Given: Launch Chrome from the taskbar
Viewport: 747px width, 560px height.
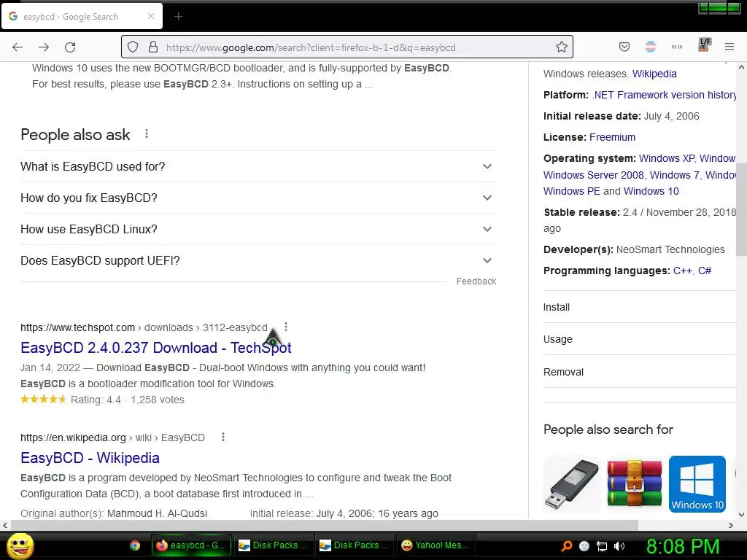Looking at the screenshot, I should click(x=135, y=545).
